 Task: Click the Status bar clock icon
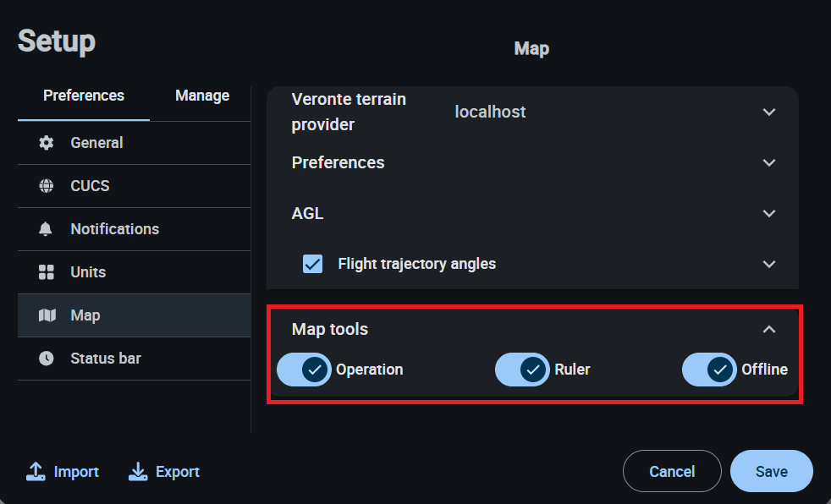pyautogui.click(x=47, y=359)
